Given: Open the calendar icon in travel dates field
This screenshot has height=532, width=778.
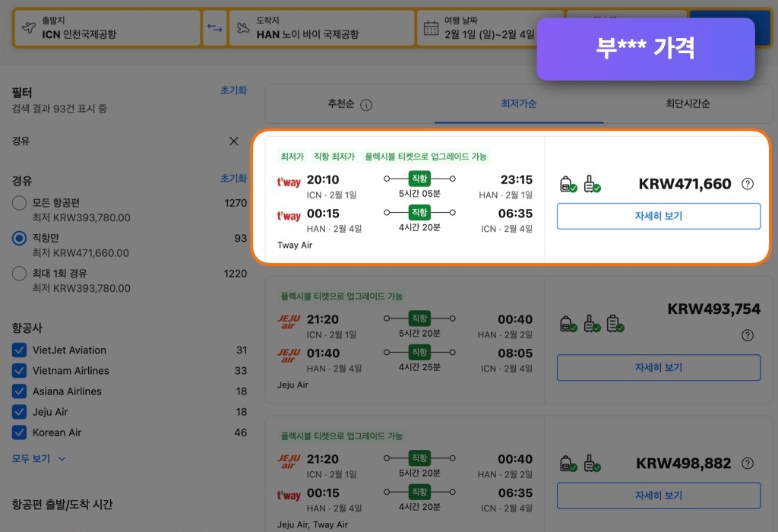Looking at the screenshot, I should 431,27.
